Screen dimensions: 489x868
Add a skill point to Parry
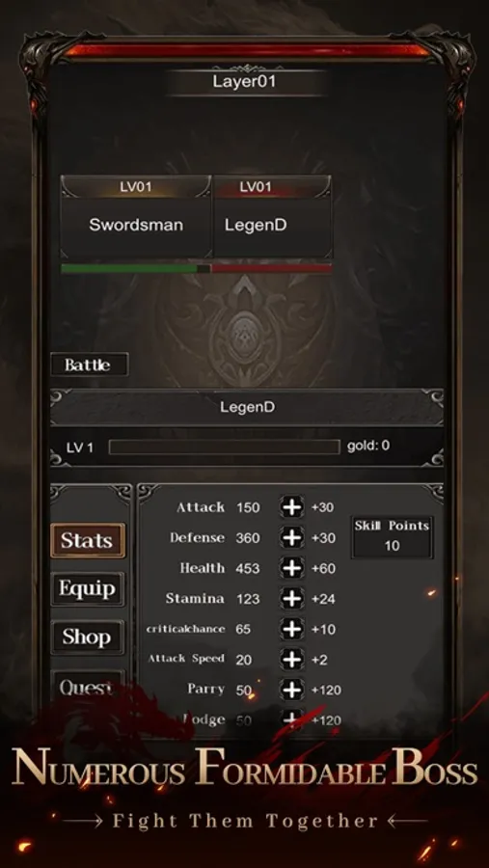(x=292, y=690)
